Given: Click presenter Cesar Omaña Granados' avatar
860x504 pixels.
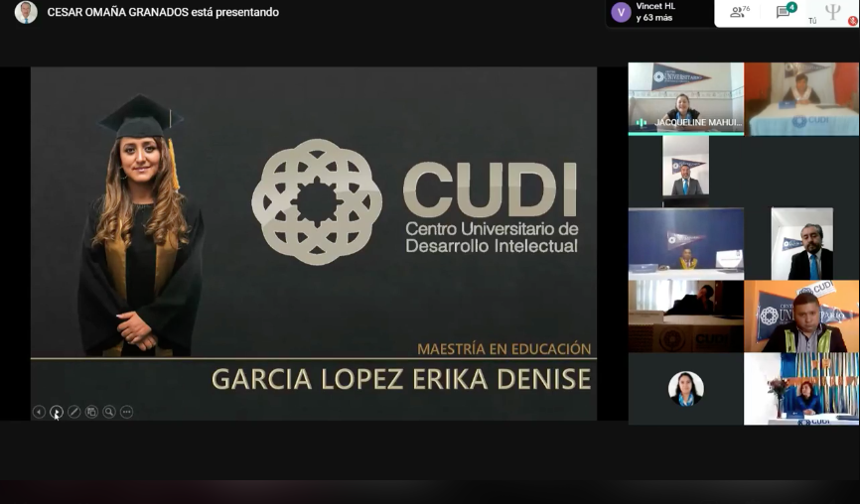Looking at the screenshot, I should [26, 12].
